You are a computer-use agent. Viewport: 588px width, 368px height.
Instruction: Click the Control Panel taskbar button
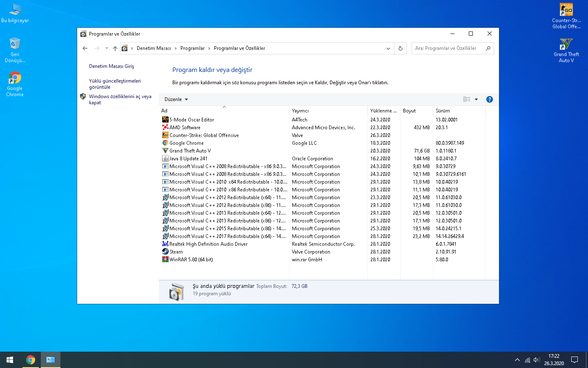tap(51, 360)
